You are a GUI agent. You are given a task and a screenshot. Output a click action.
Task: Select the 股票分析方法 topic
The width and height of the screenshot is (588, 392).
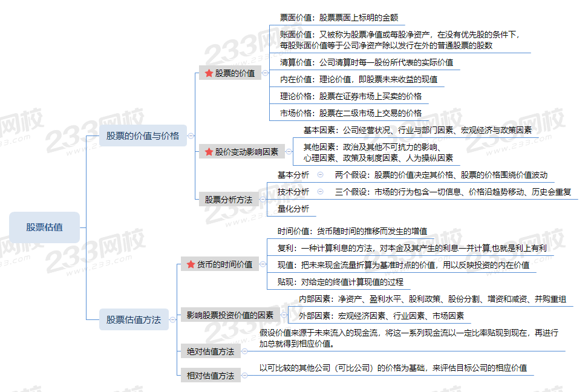(229, 200)
